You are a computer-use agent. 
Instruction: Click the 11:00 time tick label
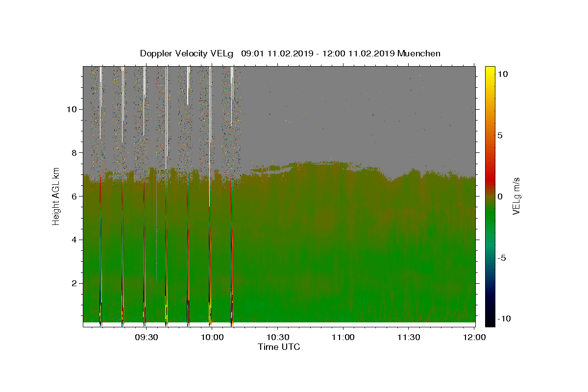(343, 337)
